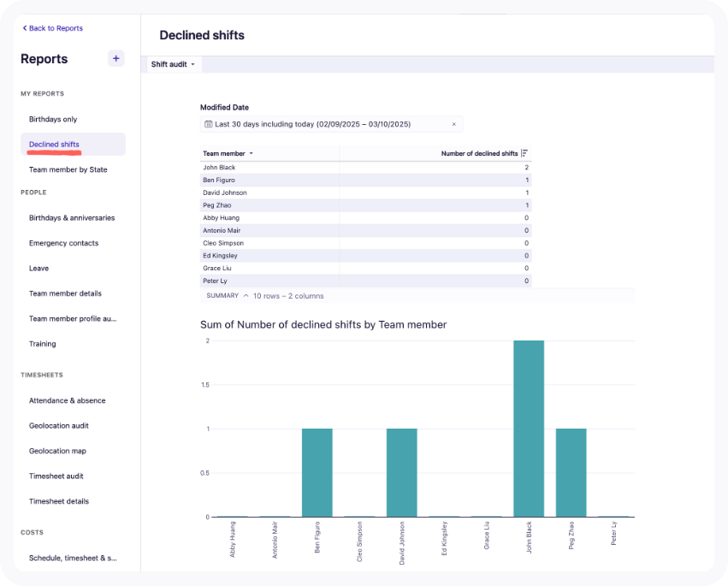
Task: Open Attendance & absence report
Action: tap(68, 401)
